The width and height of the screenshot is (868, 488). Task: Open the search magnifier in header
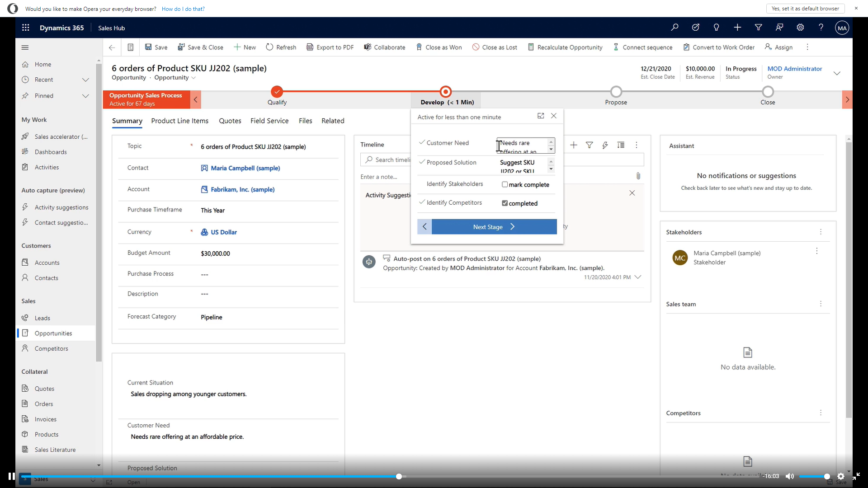[x=675, y=28]
